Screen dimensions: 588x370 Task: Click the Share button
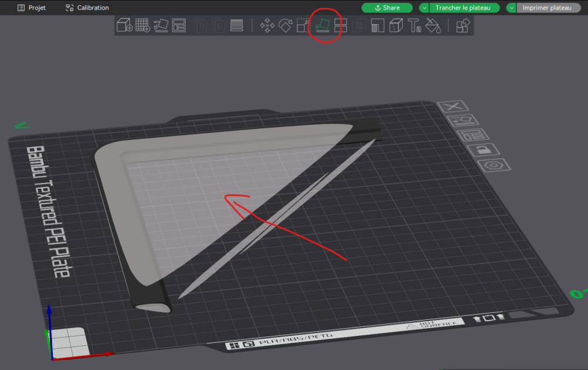387,8
